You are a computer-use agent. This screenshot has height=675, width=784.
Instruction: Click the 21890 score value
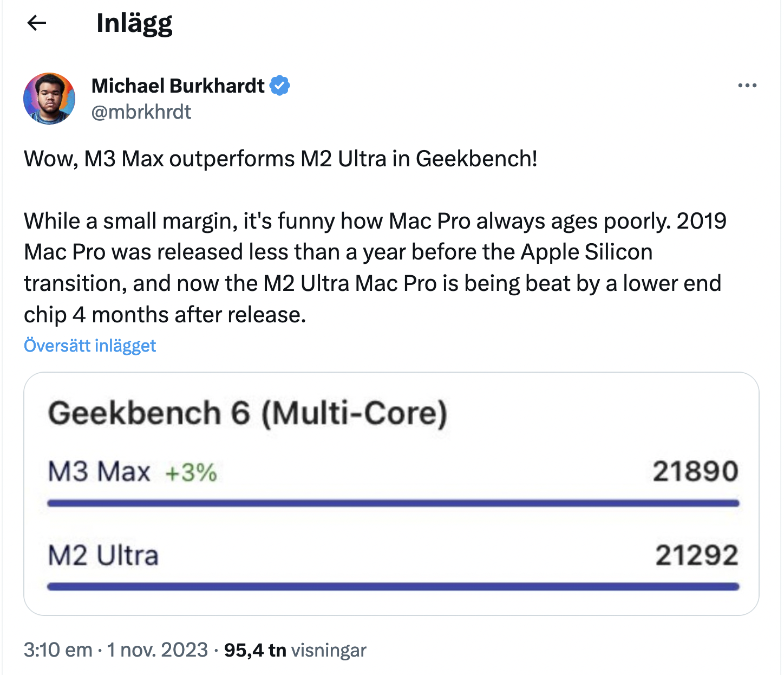pyautogui.click(x=695, y=471)
